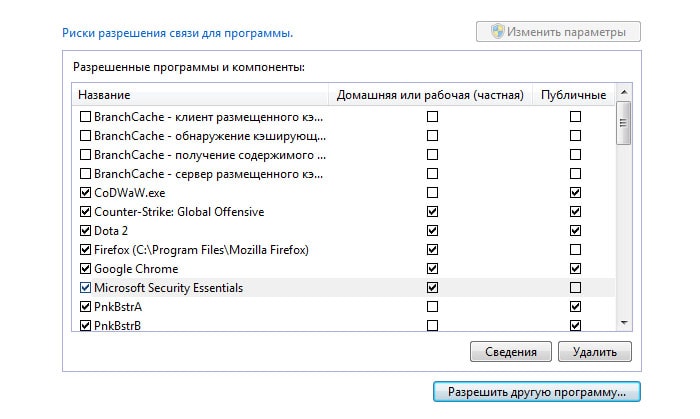Select 'BranchCache - клиент размещенного кэ...' row text
The image size is (700, 419).
pos(208,117)
